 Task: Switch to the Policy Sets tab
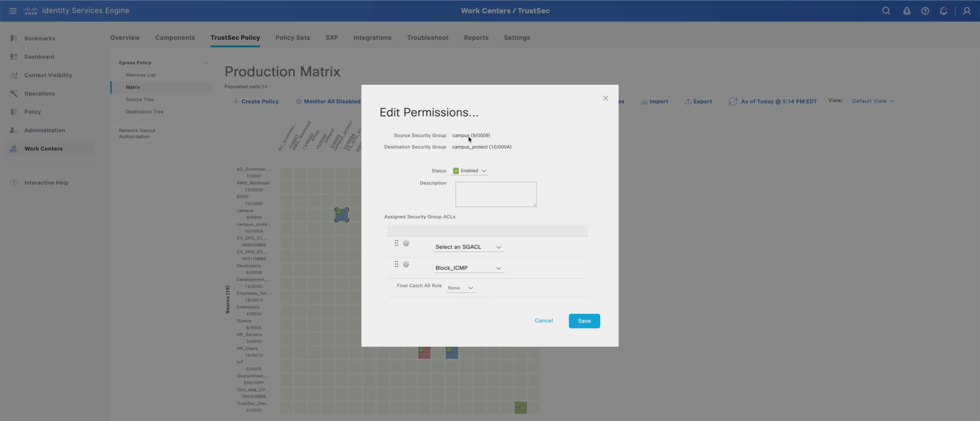pyautogui.click(x=292, y=38)
